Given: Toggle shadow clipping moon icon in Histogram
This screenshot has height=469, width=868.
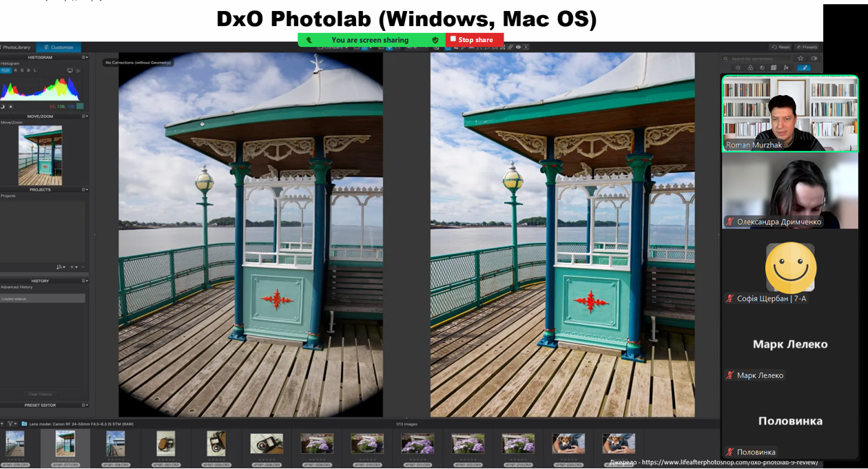Looking at the screenshot, I should pos(3,107).
